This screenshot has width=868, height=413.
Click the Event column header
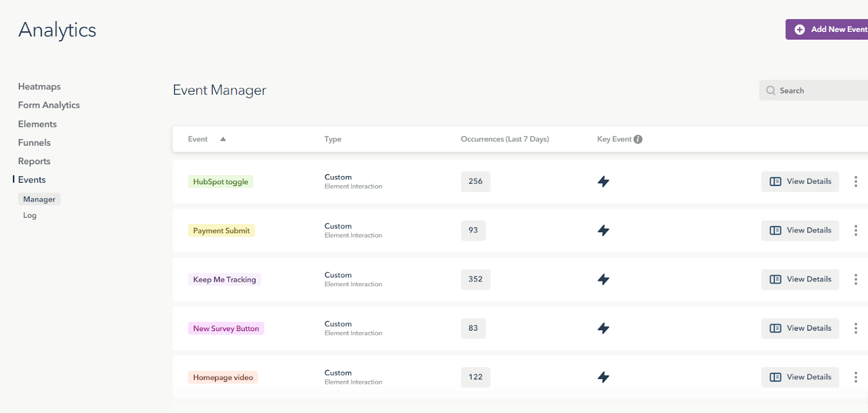pyautogui.click(x=198, y=139)
